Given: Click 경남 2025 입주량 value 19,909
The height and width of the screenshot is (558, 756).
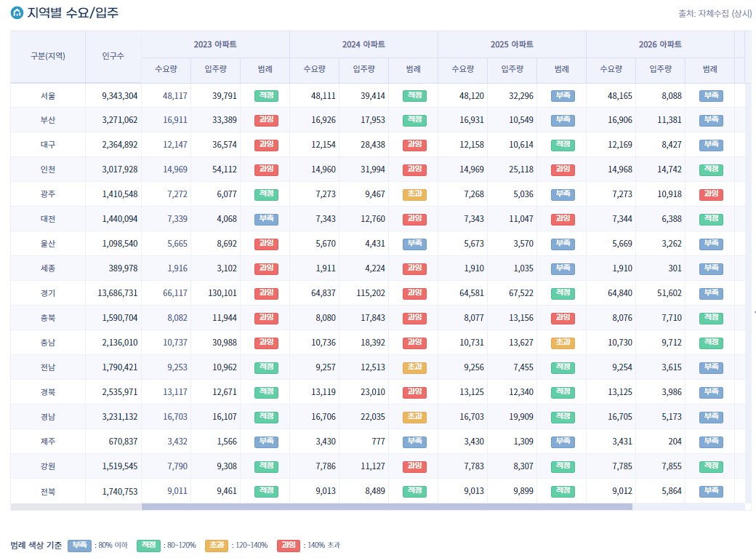Looking at the screenshot, I should 521,417.
